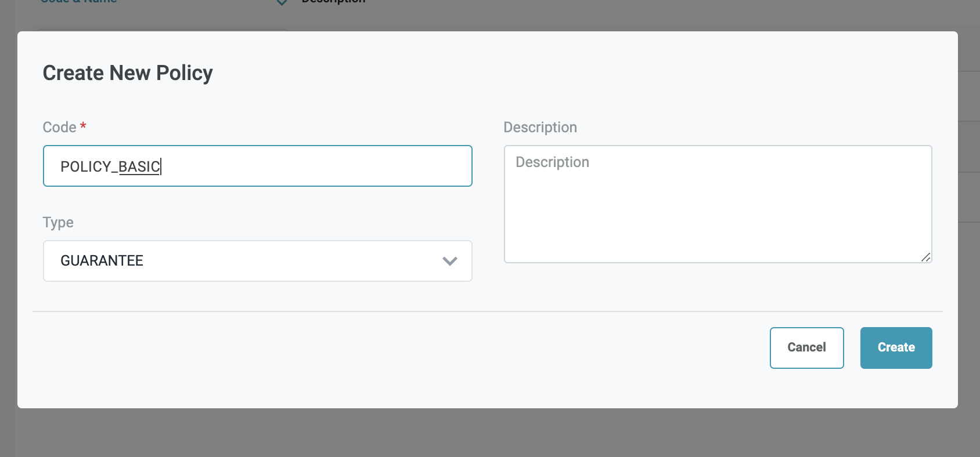Click the Description textarea resize handle

point(926,257)
